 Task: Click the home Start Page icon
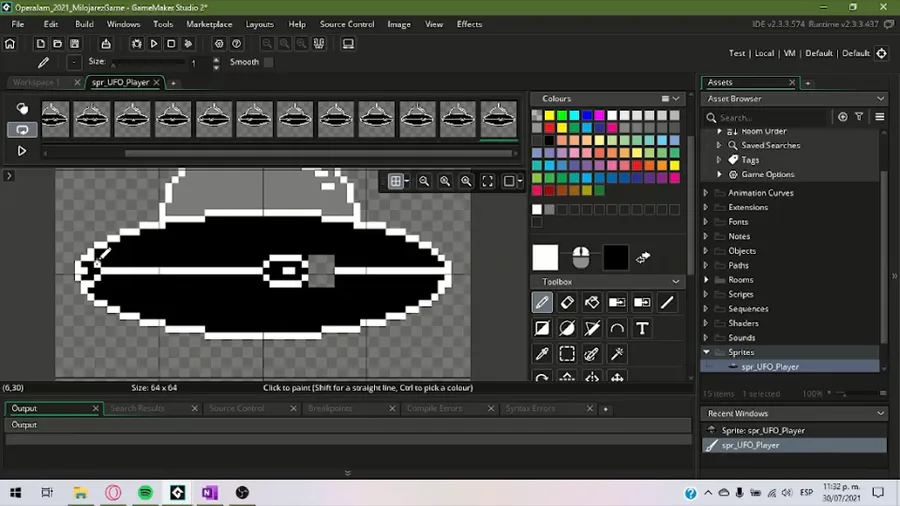click(10, 44)
